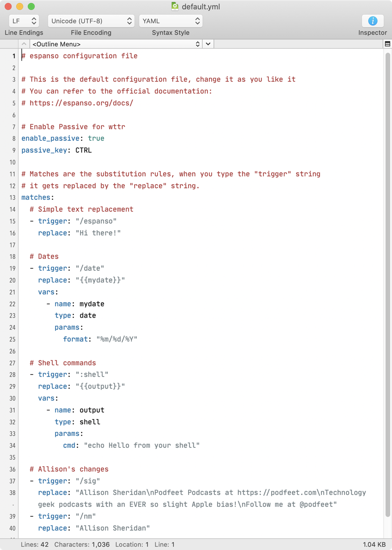
Task: Click the default.yml window title
Action: point(200,6)
